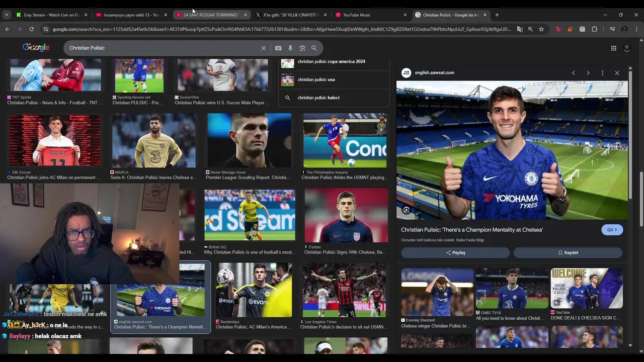Click the Google logo
This screenshot has width=644, height=362.
(36, 48)
